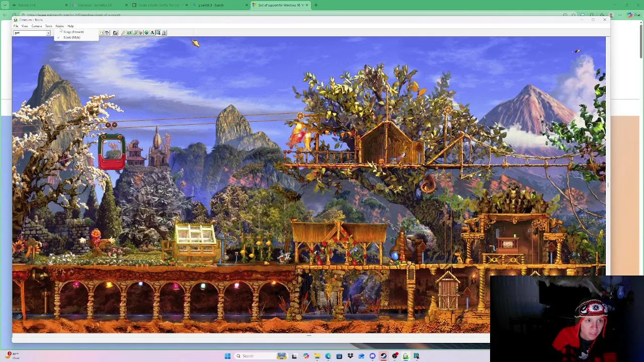Image resolution: width=644 pixels, height=362 pixels.
Task: Open the Help menu in Creatures
Action: tap(70, 26)
